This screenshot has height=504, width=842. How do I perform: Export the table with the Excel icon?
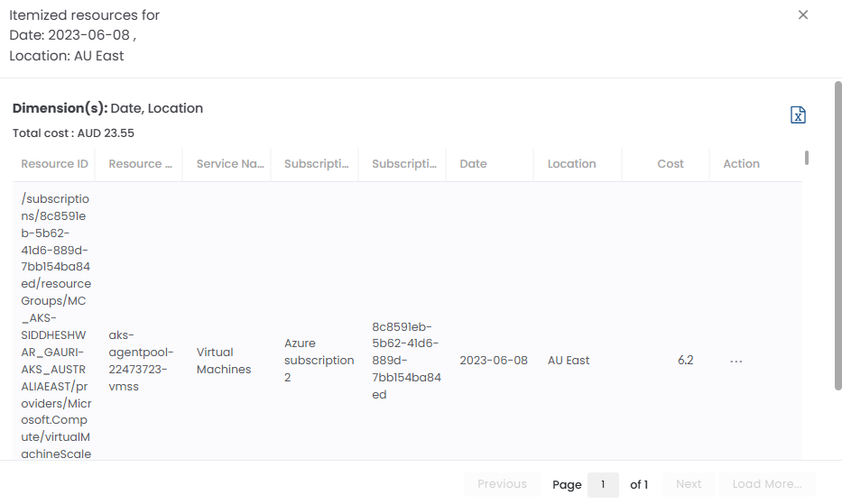(798, 115)
